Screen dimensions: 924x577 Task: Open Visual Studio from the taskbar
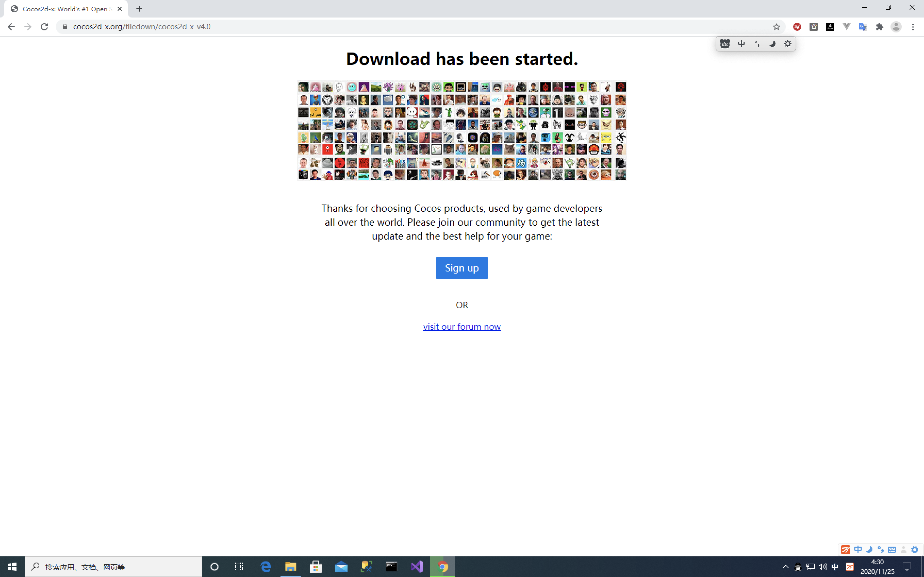[417, 567]
